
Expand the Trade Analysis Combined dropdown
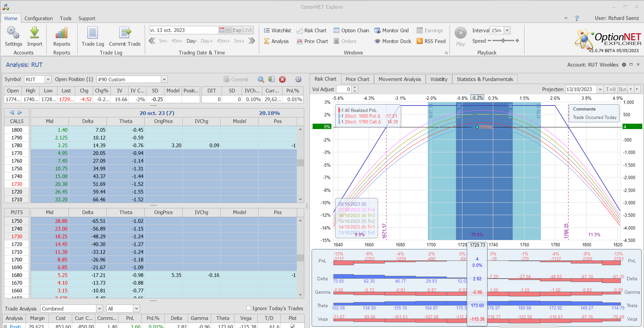(99, 309)
